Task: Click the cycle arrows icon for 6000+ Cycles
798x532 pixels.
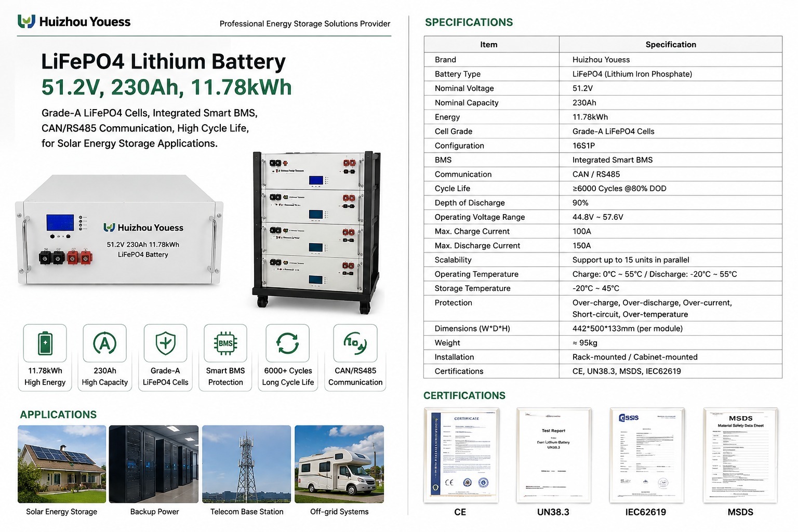Action: (x=287, y=343)
